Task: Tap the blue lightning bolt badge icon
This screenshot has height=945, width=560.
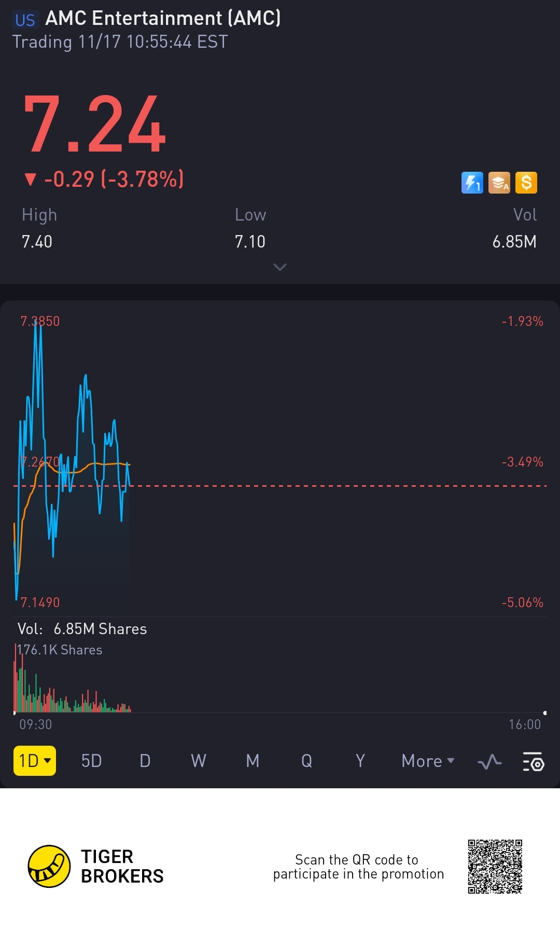Action: pyautogui.click(x=472, y=183)
